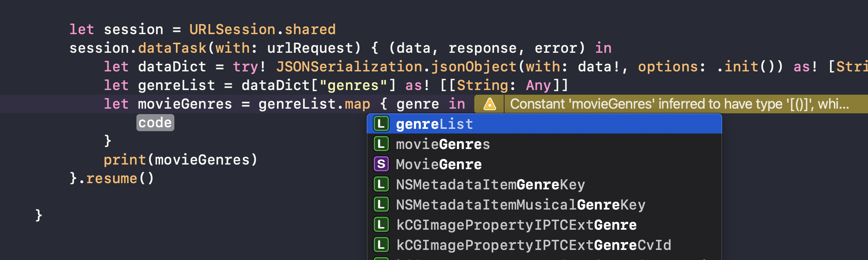Click the L icon beside NSMetadataItemGenreKey
The width and height of the screenshot is (868, 260).
[381, 185]
